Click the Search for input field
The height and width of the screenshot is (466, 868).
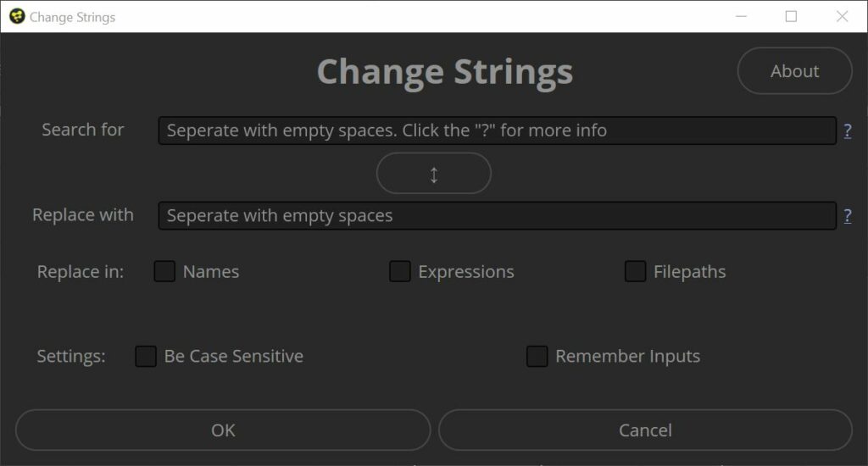(497, 130)
